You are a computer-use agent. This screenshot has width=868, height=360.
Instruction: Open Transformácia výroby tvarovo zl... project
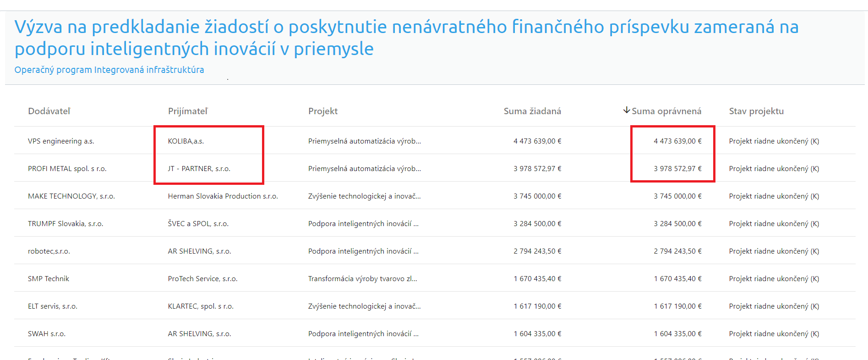(362, 279)
